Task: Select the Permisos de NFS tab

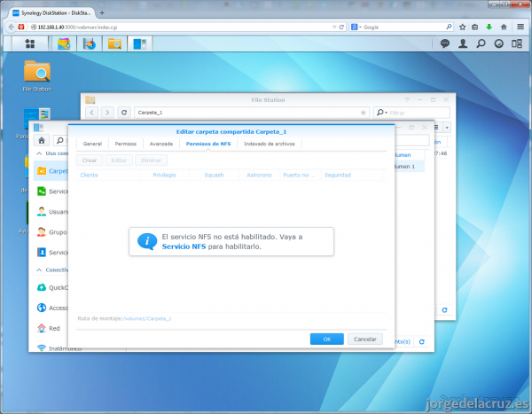Action: [208, 144]
